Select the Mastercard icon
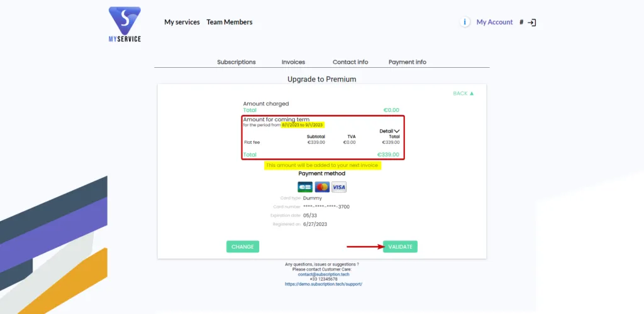The image size is (644, 314). click(x=322, y=187)
